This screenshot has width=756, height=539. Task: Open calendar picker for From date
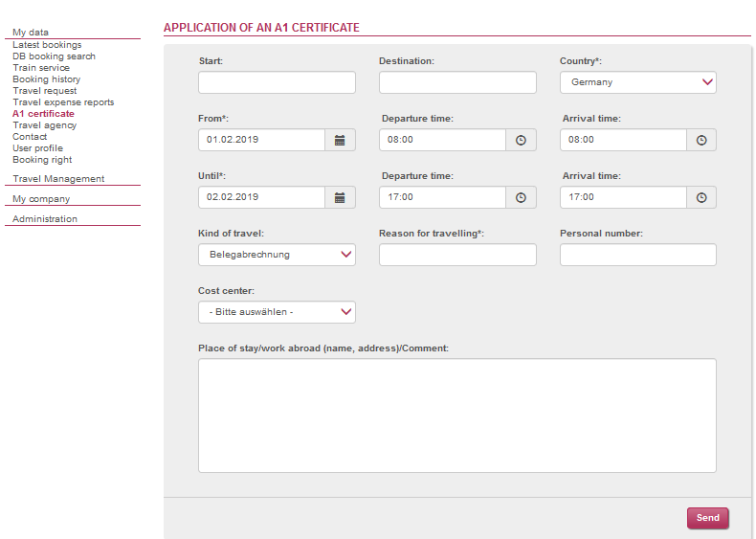click(x=340, y=140)
